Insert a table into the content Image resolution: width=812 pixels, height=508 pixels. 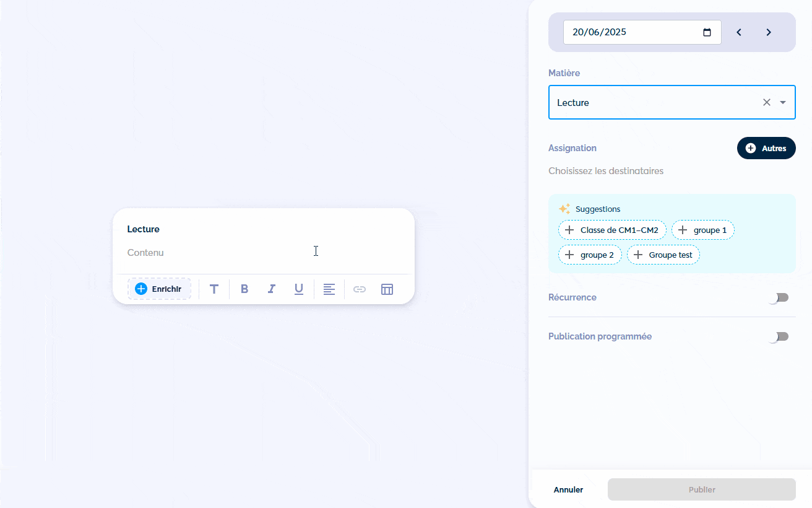[x=387, y=289]
